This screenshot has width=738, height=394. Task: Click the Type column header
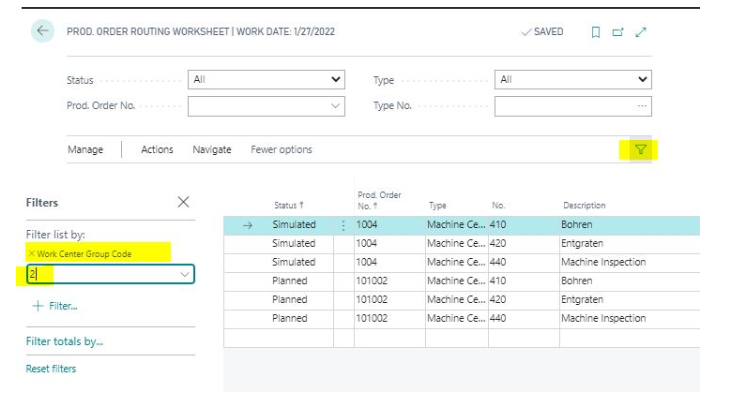tap(438, 205)
